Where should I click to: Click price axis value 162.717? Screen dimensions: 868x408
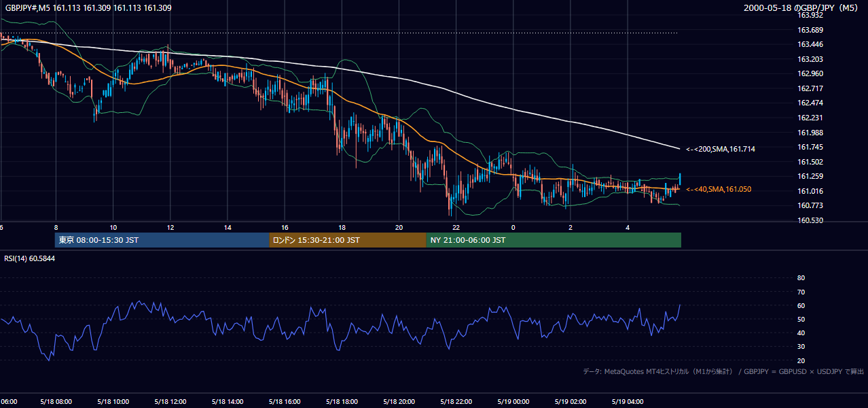pyautogui.click(x=810, y=88)
